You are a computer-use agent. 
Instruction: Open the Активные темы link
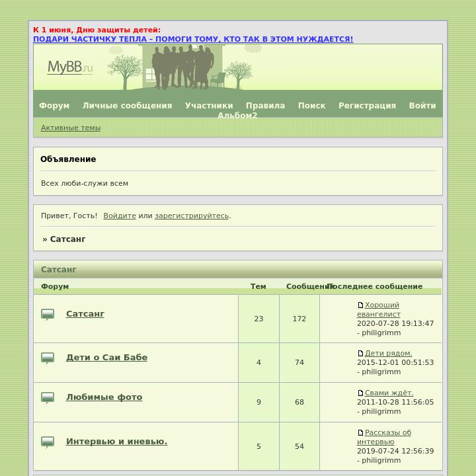[x=71, y=128]
